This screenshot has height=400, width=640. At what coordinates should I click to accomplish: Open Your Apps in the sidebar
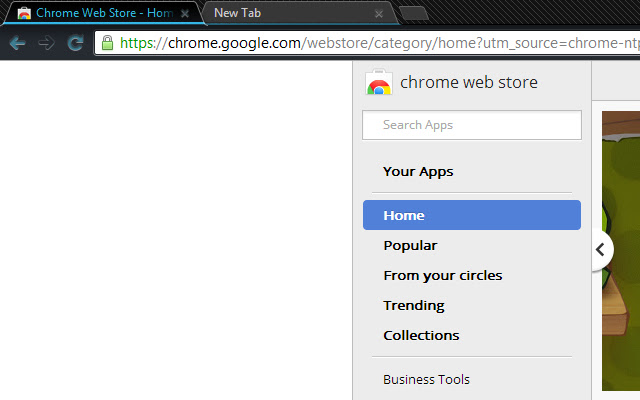pos(418,171)
